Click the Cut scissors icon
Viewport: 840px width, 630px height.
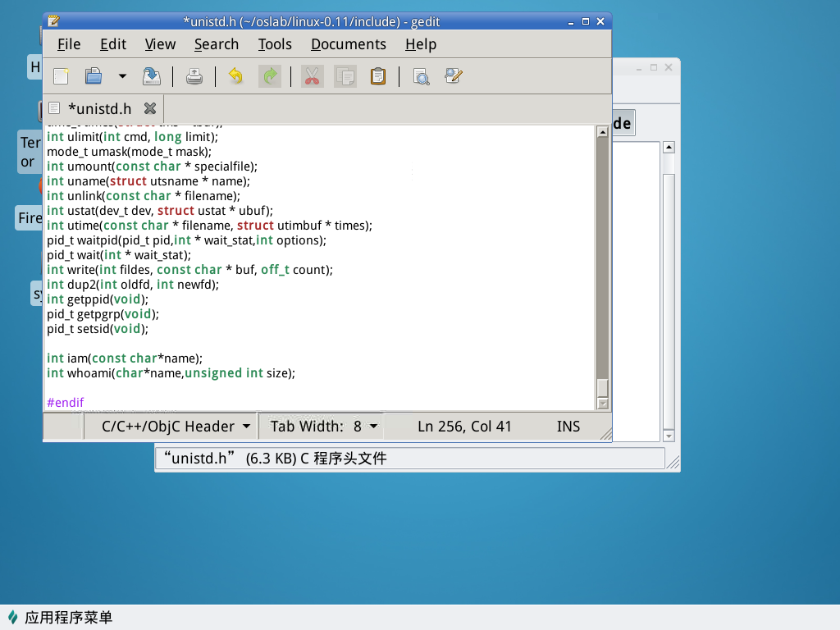(x=312, y=76)
